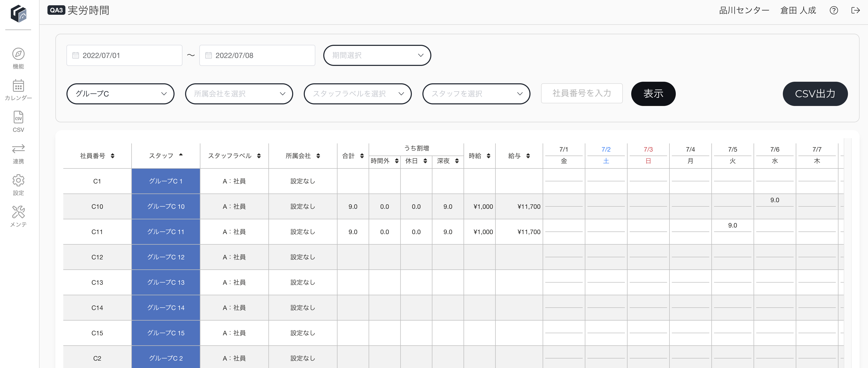
Task: Click the 表示 button
Action: tap(653, 94)
